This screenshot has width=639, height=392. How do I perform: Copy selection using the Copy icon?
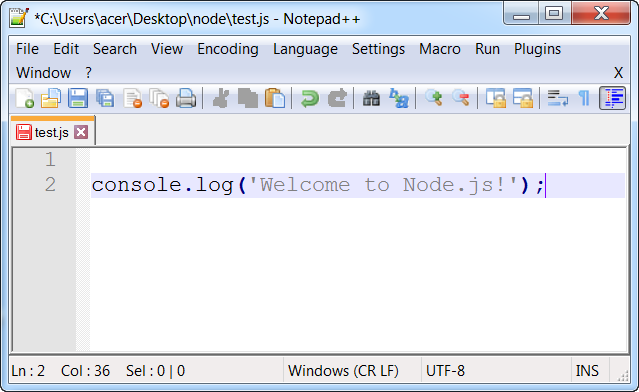248,98
